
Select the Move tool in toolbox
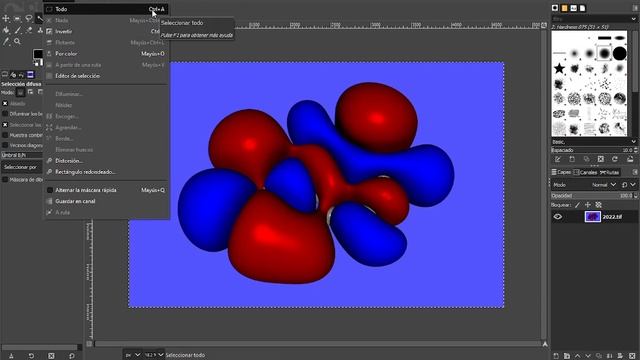(6, 18)
